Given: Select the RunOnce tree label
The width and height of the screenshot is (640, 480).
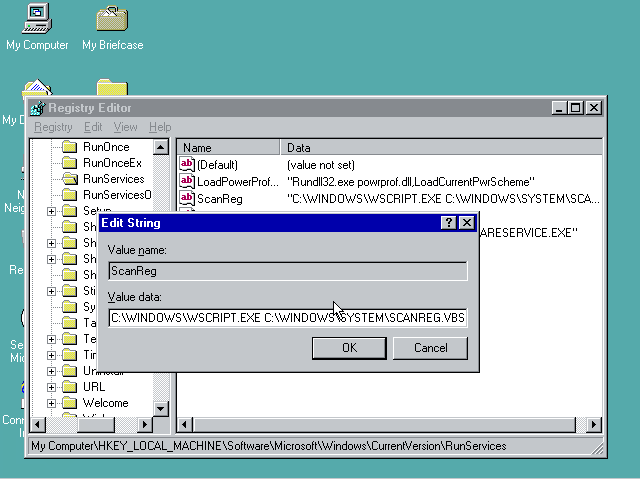Looking at the screenshot, I should [106, 147].
